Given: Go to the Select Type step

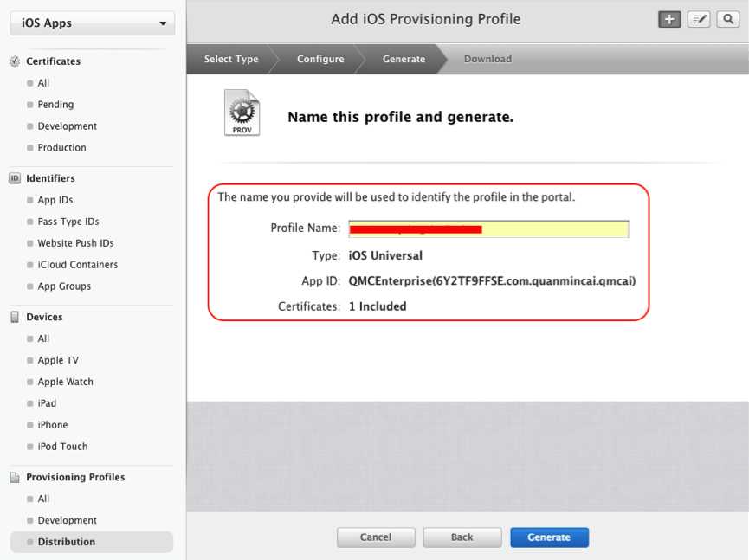Looking at the screenshot, I should click(231, 59).
